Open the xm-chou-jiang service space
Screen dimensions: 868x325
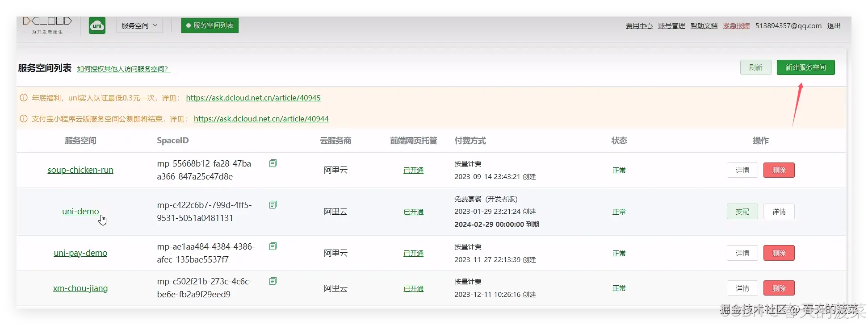click(80, 288)
